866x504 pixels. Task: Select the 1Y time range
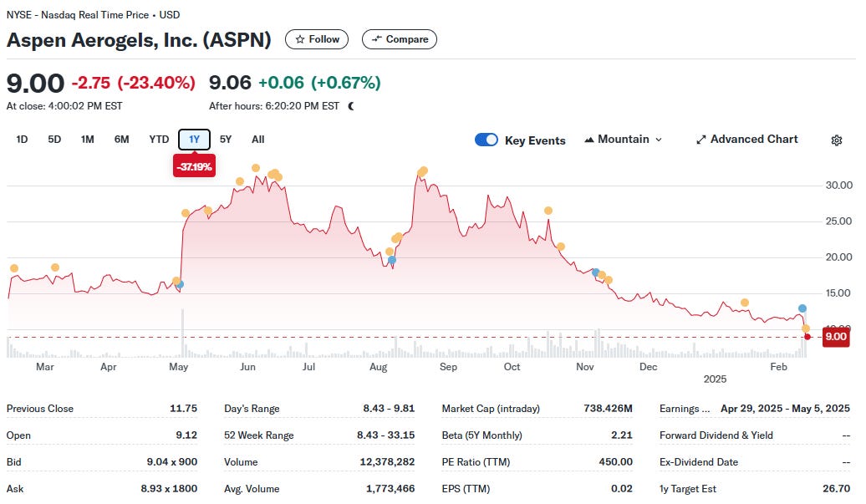(194, 140)
